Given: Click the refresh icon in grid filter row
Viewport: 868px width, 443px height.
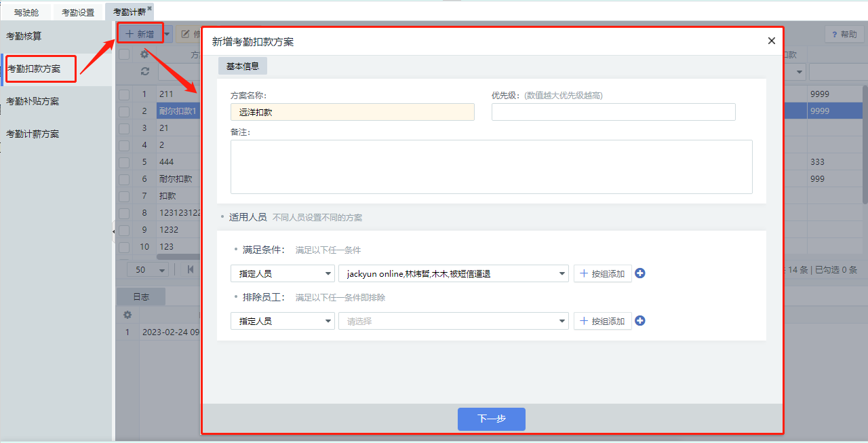Looking at the screenshot, I should [144, 71].
